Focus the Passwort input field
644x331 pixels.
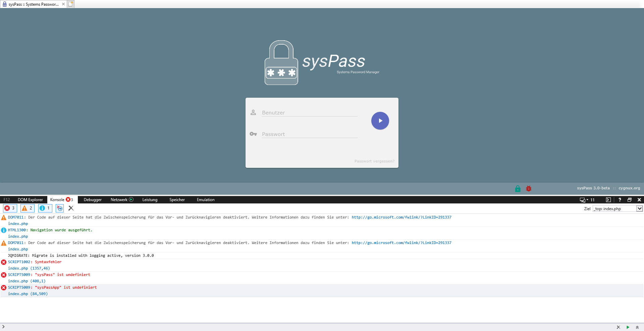[310, 134]
